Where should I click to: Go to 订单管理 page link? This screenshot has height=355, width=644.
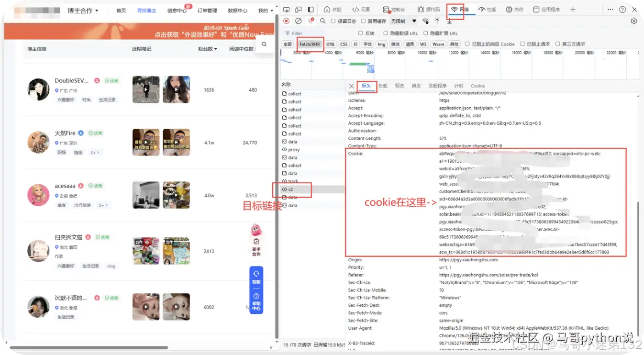207,11
